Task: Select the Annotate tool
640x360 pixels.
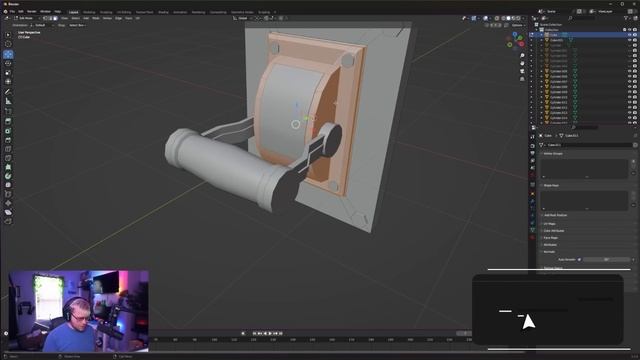Action: (x=8, y=92)
